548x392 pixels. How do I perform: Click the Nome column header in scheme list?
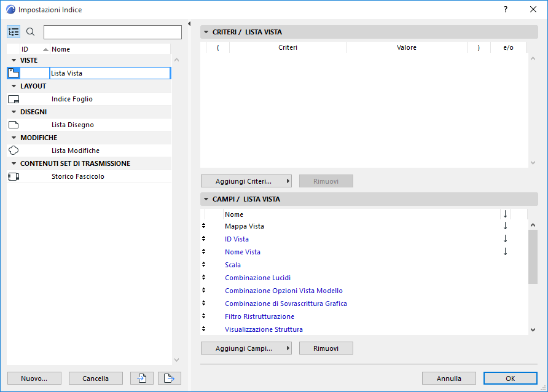110,49
